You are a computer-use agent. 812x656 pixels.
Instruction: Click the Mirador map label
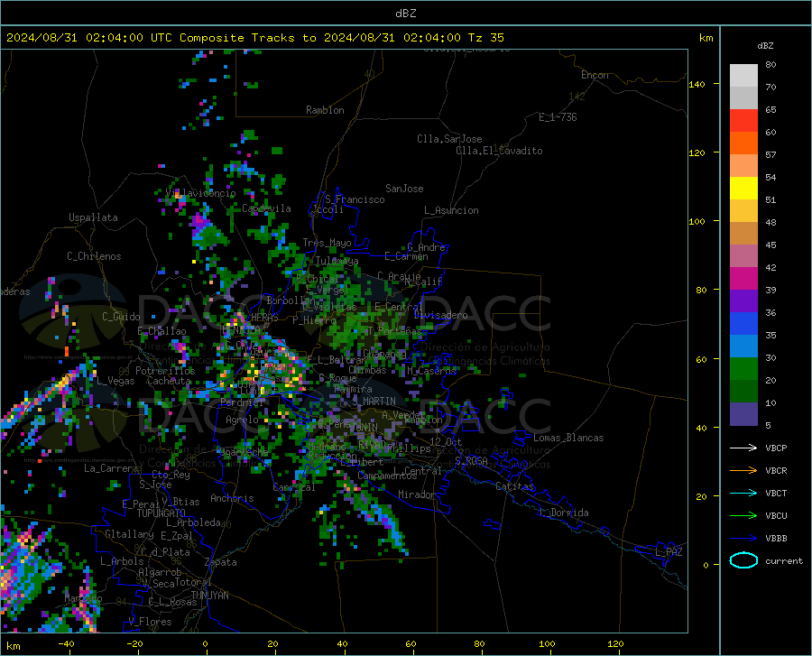pos(417,494)
